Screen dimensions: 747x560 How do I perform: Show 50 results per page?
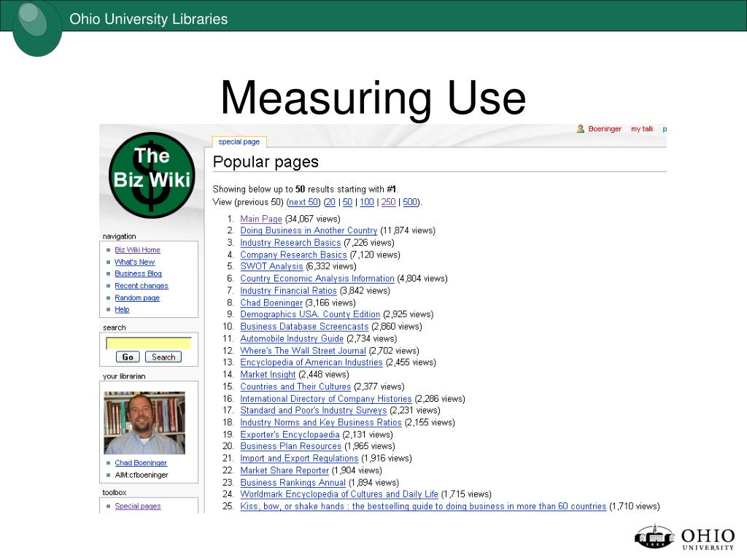[347, 202]
